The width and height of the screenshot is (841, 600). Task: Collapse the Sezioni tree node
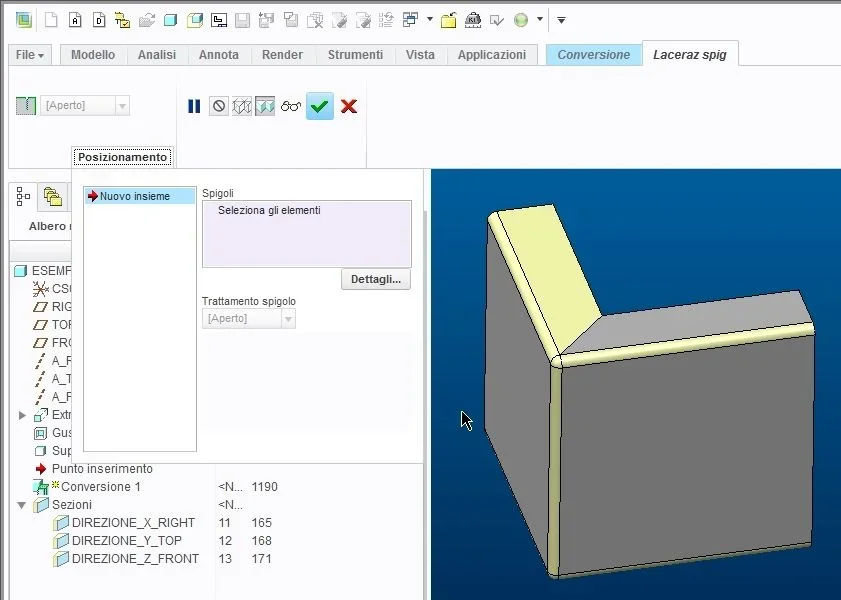coord(22,505)
